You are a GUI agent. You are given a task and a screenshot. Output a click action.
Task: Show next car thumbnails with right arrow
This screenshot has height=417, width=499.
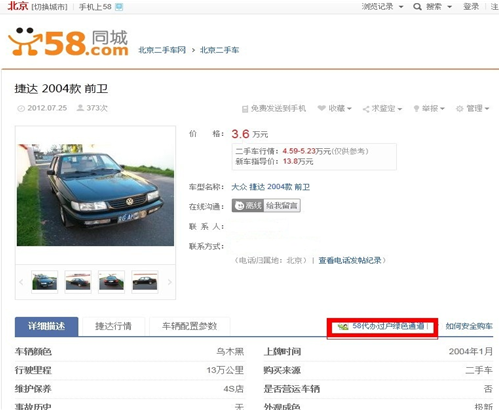click(169, 282)
